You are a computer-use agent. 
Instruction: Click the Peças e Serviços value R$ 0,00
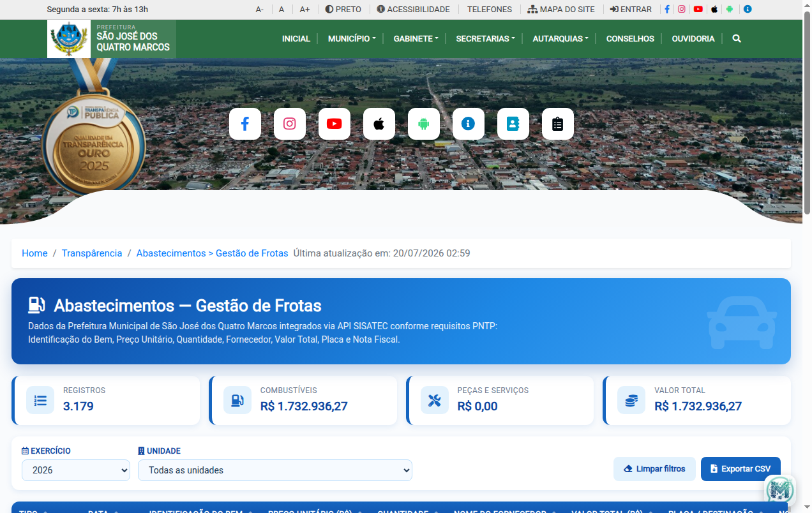[x=477, y=406]
